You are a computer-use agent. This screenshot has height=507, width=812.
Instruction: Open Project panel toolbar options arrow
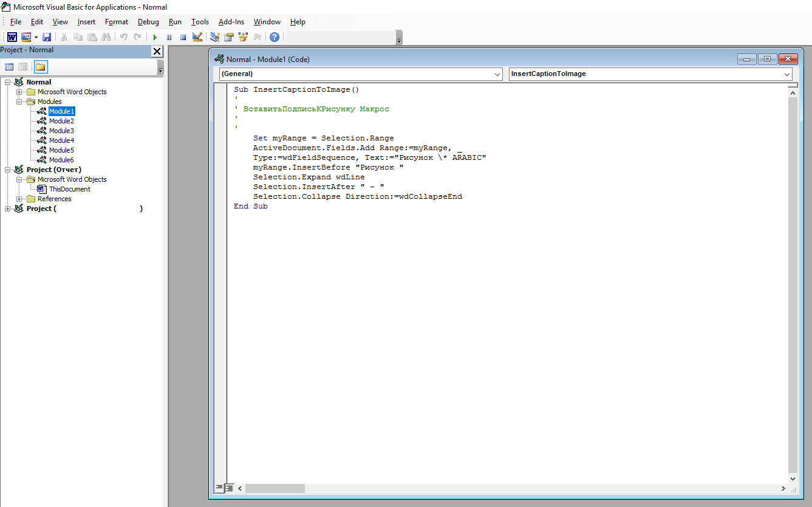point(160,69)
